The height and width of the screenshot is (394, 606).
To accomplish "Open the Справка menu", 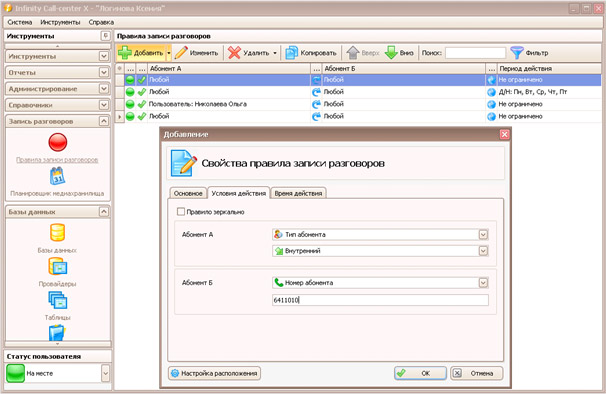I will (x=101, y=22).
